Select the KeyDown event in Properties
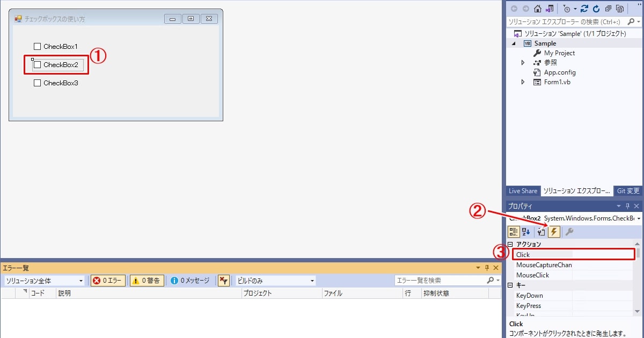 pyautogui.click(x=574, y=296)
